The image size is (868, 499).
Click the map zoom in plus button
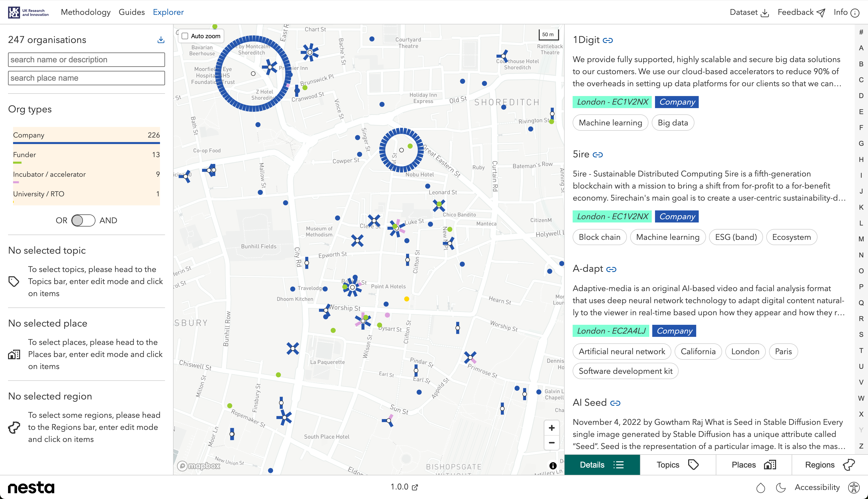(x=551, y=428)
